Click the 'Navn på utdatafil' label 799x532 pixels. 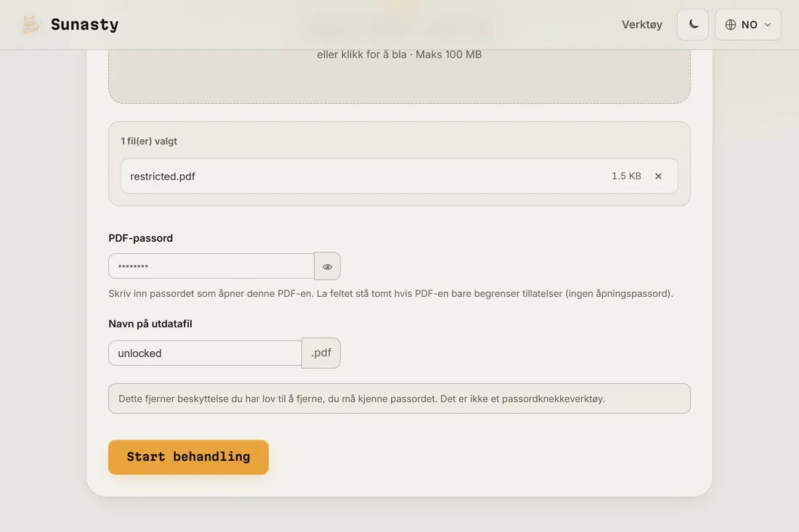click(150, 324)
